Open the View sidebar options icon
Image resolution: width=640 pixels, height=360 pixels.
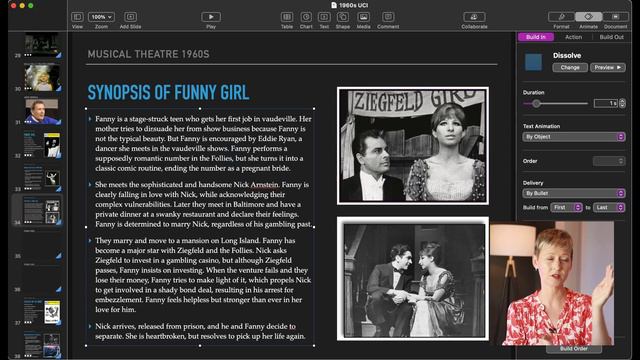(77, 17)
